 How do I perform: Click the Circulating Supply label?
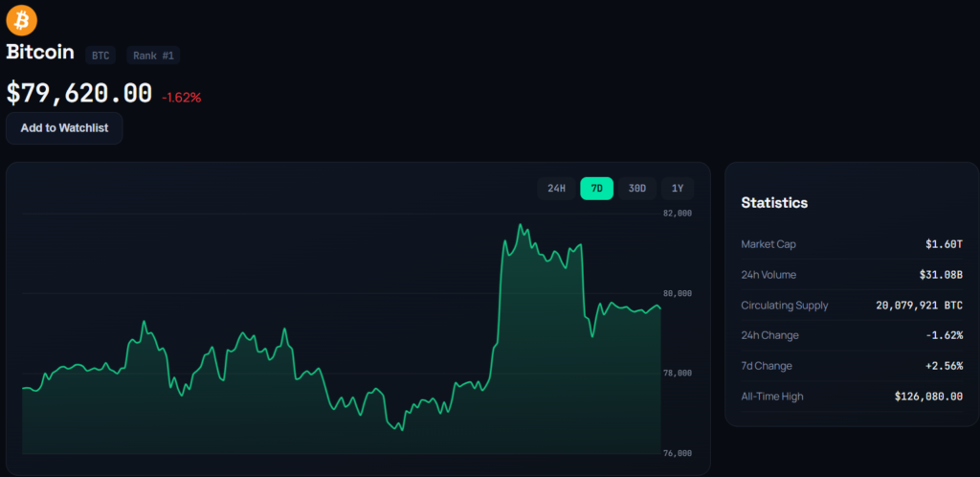(x=785, y=306)
